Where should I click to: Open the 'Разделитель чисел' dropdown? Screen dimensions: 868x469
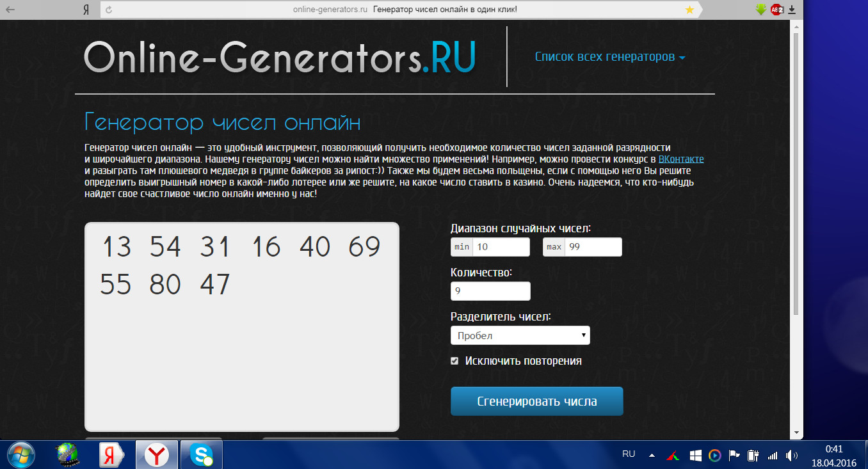[x=520, y=335]
